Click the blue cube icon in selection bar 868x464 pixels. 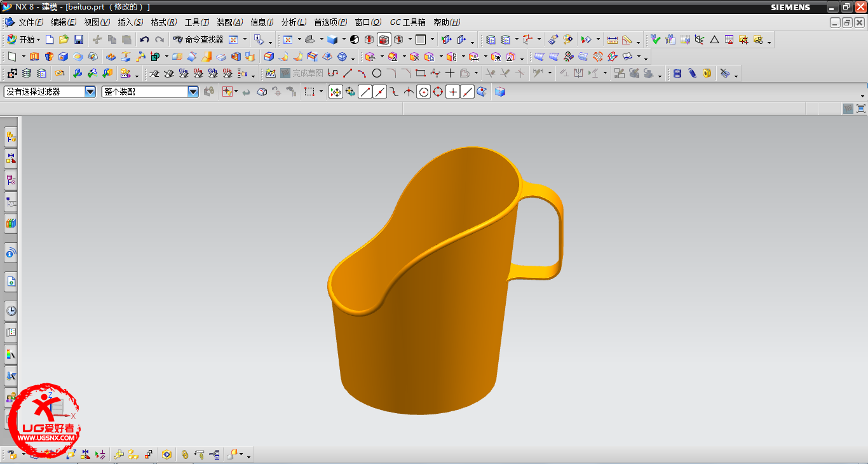point(500,92)
